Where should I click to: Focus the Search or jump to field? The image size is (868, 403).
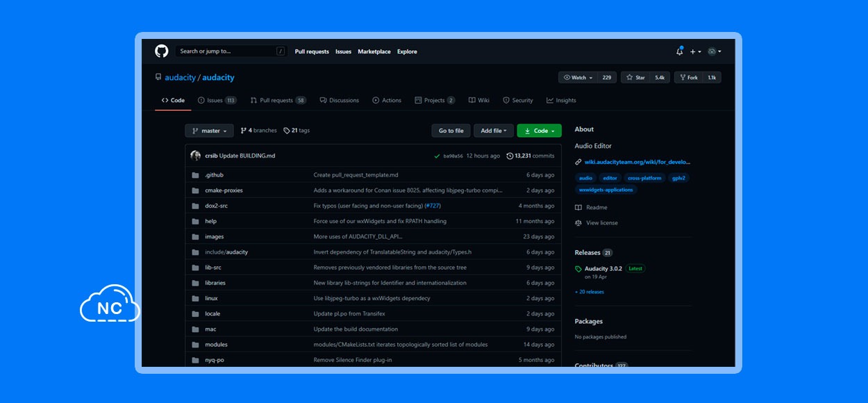[x=231, y=51]
